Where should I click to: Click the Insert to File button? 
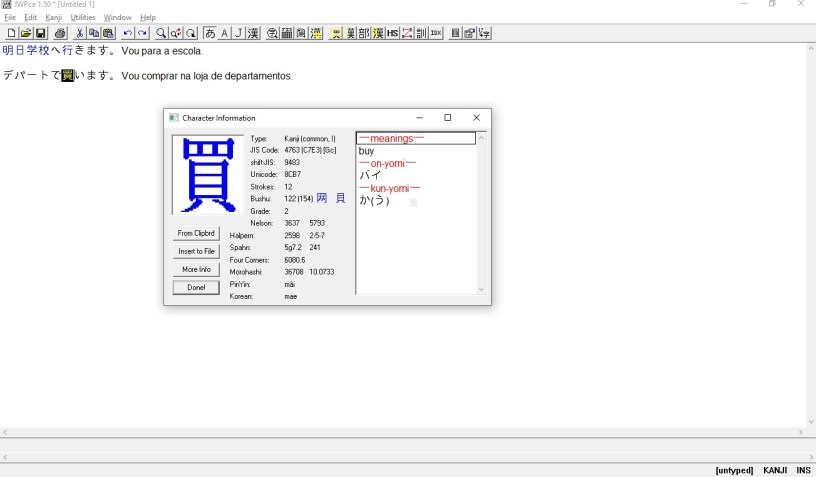[196, 251]
